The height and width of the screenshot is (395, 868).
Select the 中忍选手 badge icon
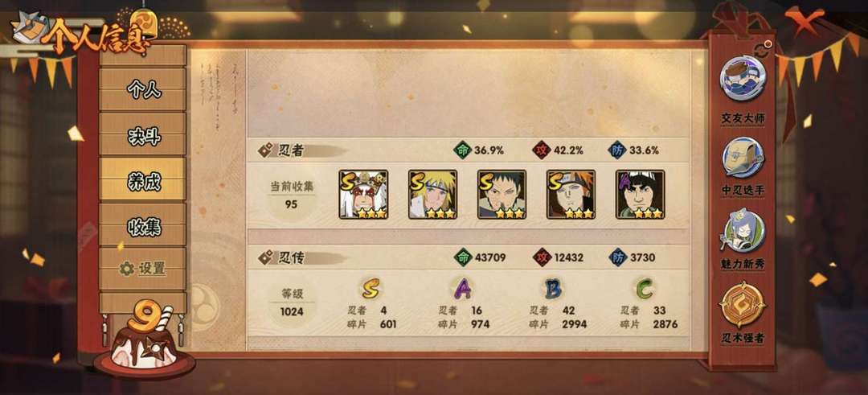(x=743, y=158)
